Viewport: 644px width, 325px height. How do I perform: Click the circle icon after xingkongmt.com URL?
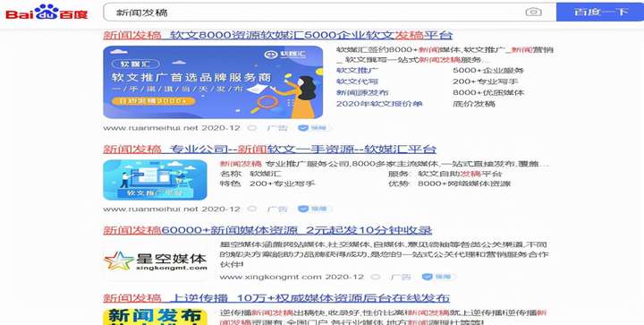376,277
